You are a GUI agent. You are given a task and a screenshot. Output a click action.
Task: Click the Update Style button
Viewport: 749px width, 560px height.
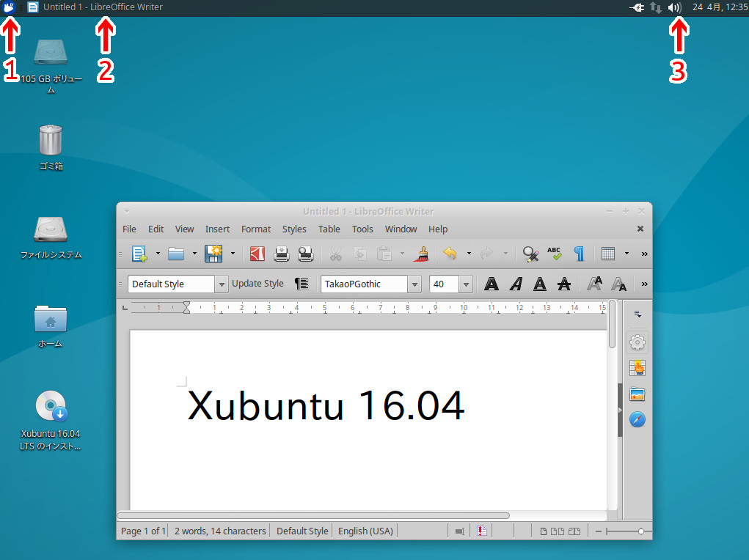tap(258, 284)
